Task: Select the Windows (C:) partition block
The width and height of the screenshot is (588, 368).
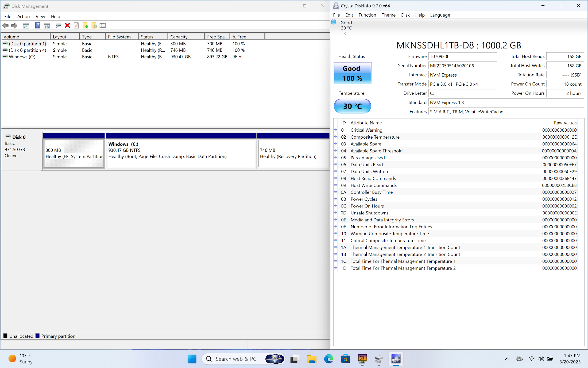Action: [181, 154]
